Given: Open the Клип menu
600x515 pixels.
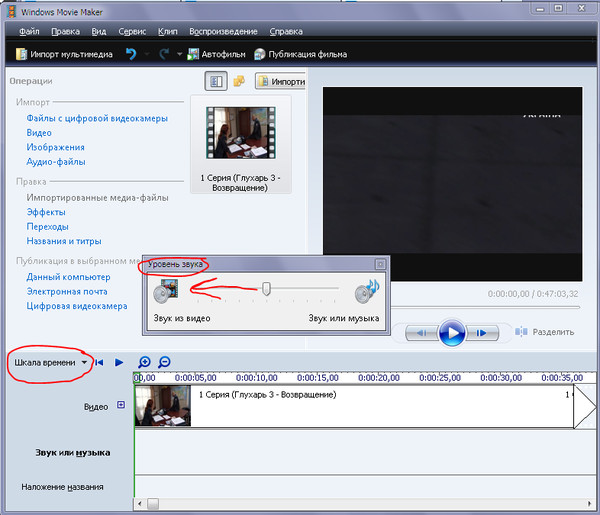Looking at the screenshot, I should [168, 31].
